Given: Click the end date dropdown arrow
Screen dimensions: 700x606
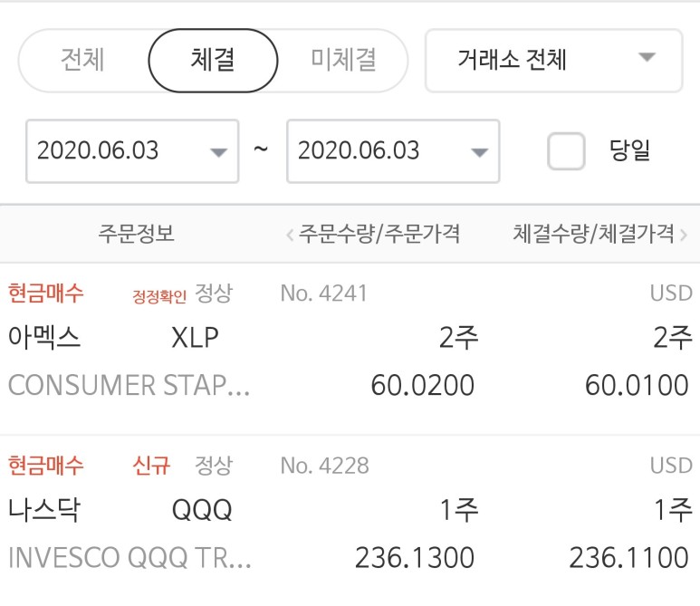Looking at the screenshot, I should click(479, 153).
